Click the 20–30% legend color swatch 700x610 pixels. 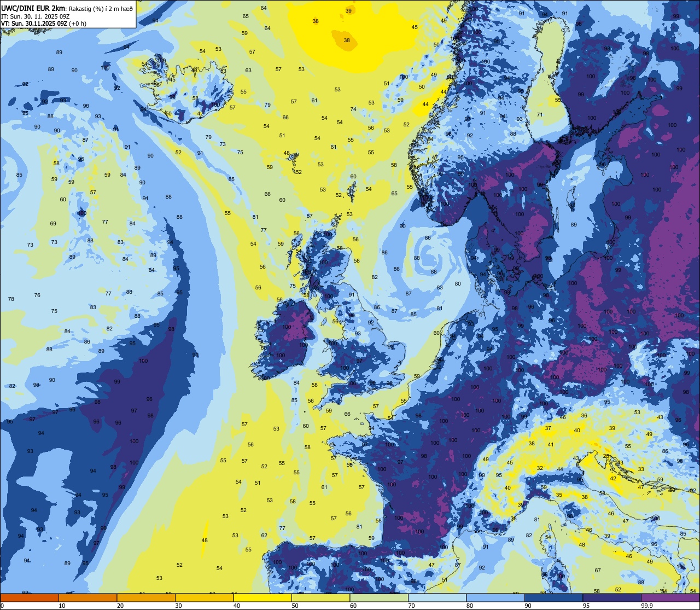[147, 598]
